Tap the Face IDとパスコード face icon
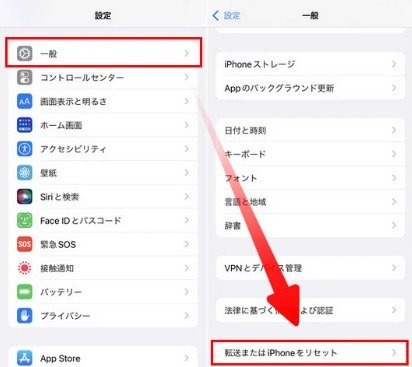The width and height of the screenshot is (412, 367). pyautogui.click(x=25, y=220)
